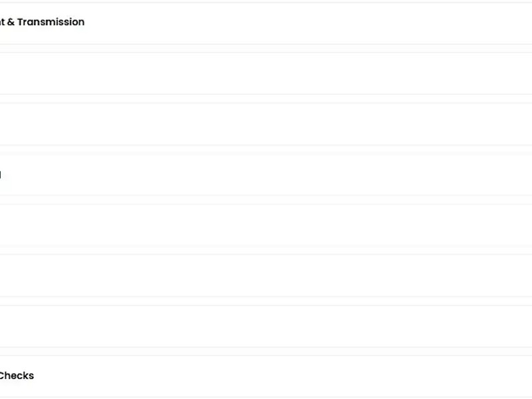
Task: Select the seventh accordion row from top
Action: click(x=266, y=326)
